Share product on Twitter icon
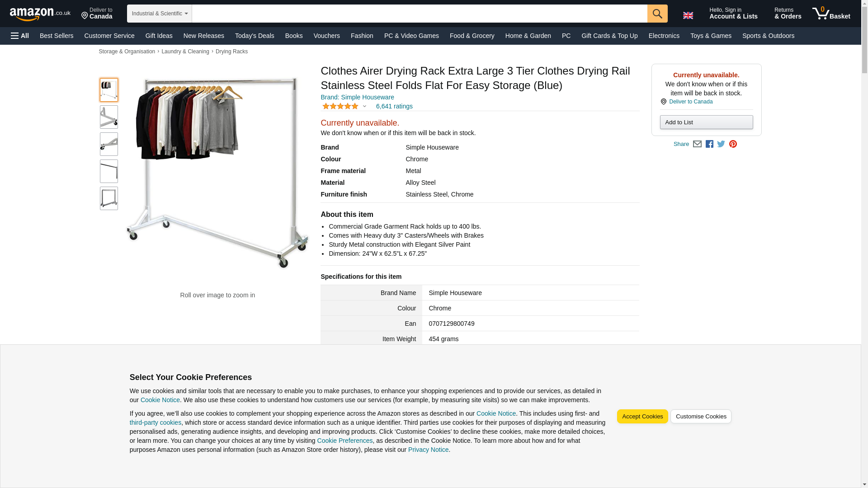The height and width of the screenshot is (488, 868). [x=721, y=144]
